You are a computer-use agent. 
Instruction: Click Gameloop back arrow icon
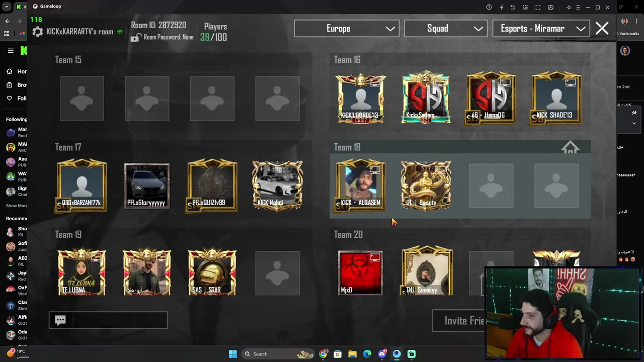tap(513, 7)
